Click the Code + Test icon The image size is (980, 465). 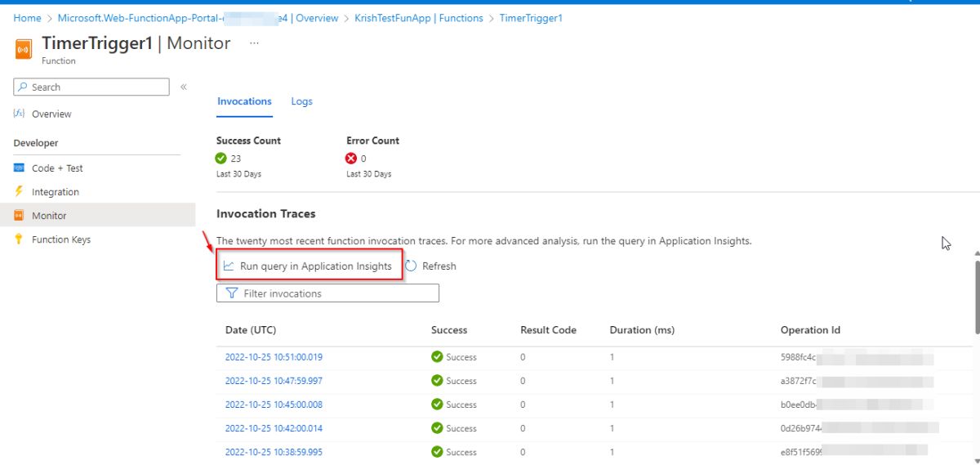point(20,168)
